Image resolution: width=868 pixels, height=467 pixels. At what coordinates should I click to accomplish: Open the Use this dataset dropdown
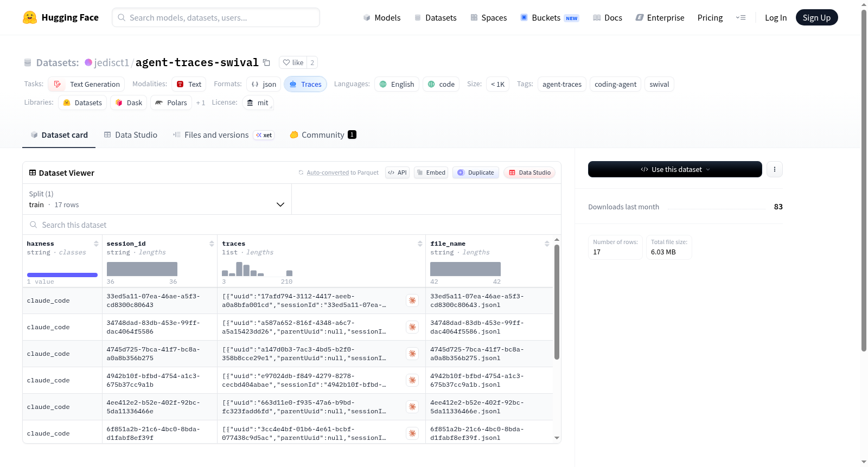(x=675, y=169)
